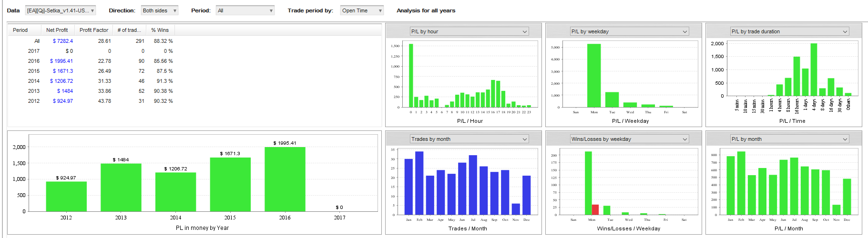Click the Feb bar in P/L by month chart
Image resolution: width=868 pixels, height=238 pixels.
click(x=741, y=183)
